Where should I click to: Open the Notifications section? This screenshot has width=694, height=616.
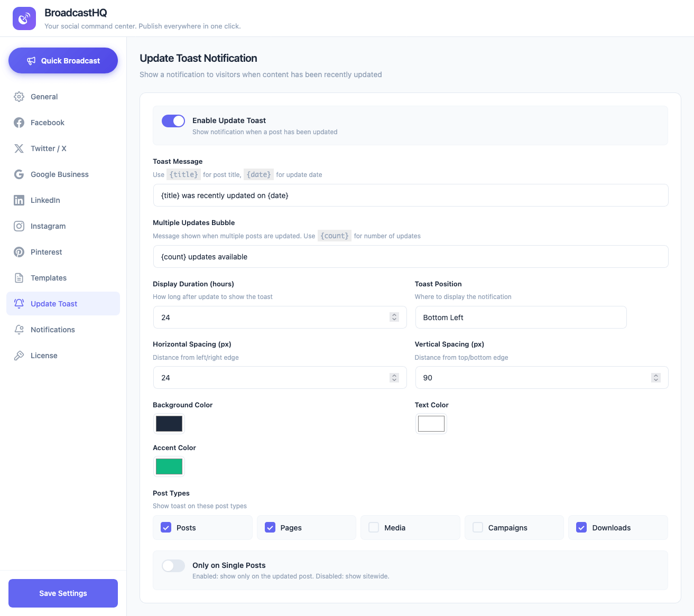(x=53, y=330)
